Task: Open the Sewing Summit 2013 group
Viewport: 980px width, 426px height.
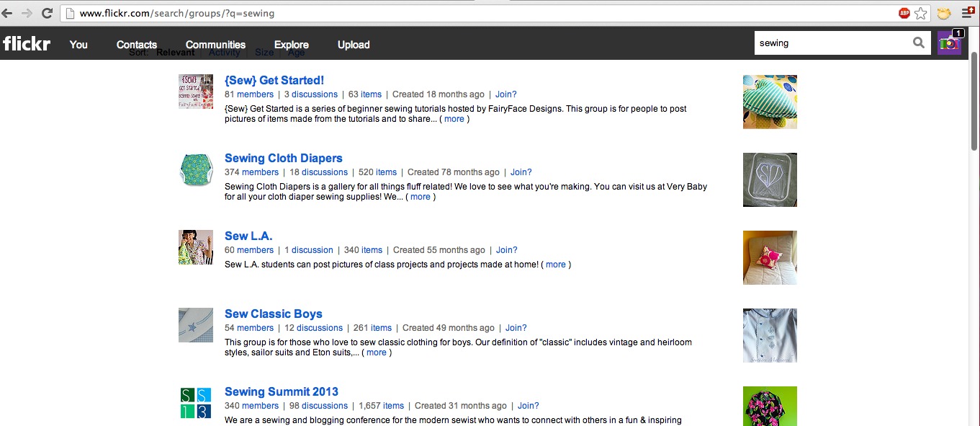Action: pos(282,391)
